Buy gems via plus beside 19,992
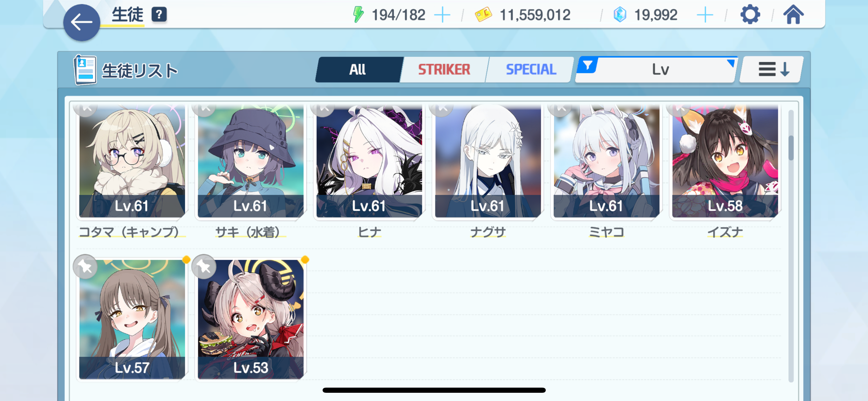Image resolution: width=868 pixels, height=401 pixels. coord(705,15)
